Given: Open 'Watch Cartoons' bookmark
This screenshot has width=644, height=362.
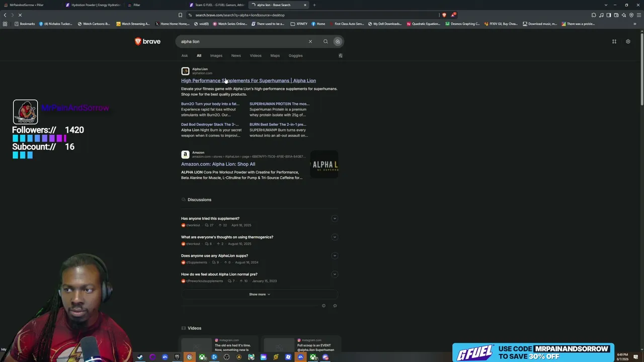Looking at the screenshot, I should pyautogui.click(x=94, y=24).
